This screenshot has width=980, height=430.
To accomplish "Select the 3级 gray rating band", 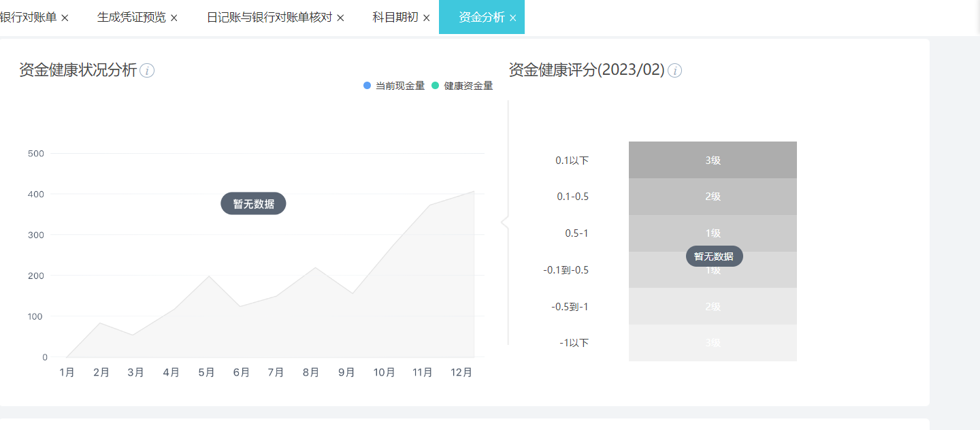I will click(713, 160).
